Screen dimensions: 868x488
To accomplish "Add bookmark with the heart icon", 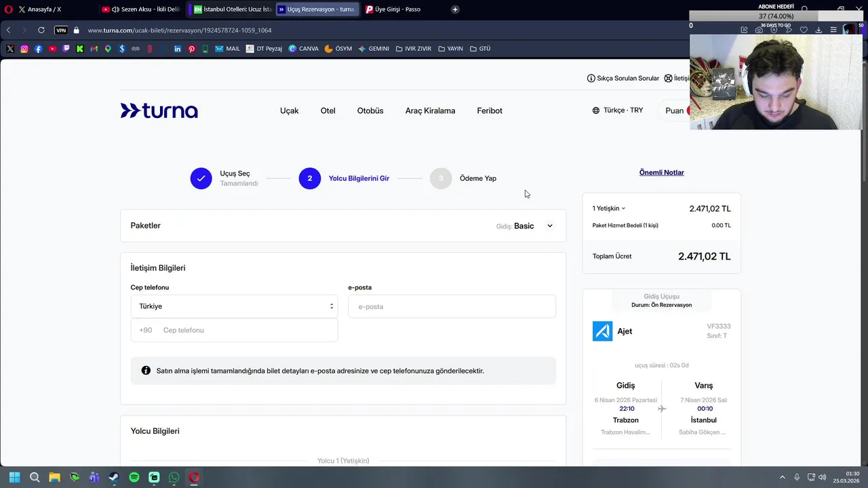I will 804,30.
